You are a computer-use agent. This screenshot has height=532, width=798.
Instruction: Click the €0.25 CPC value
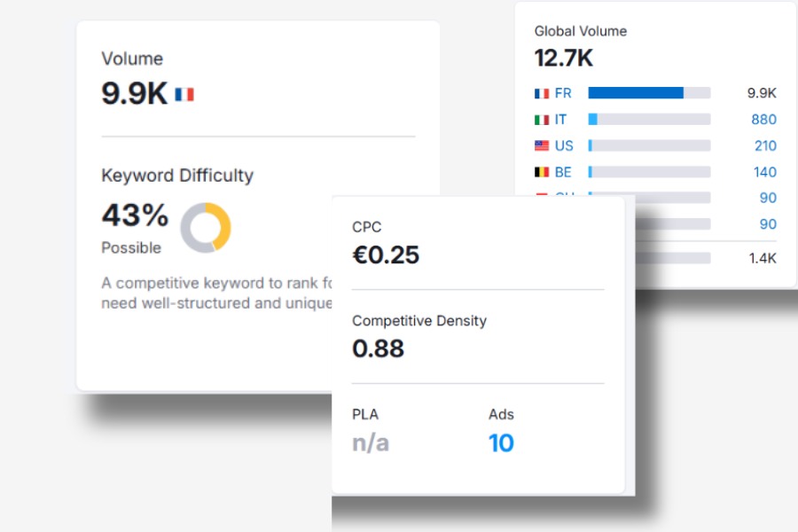click(386, 255)
